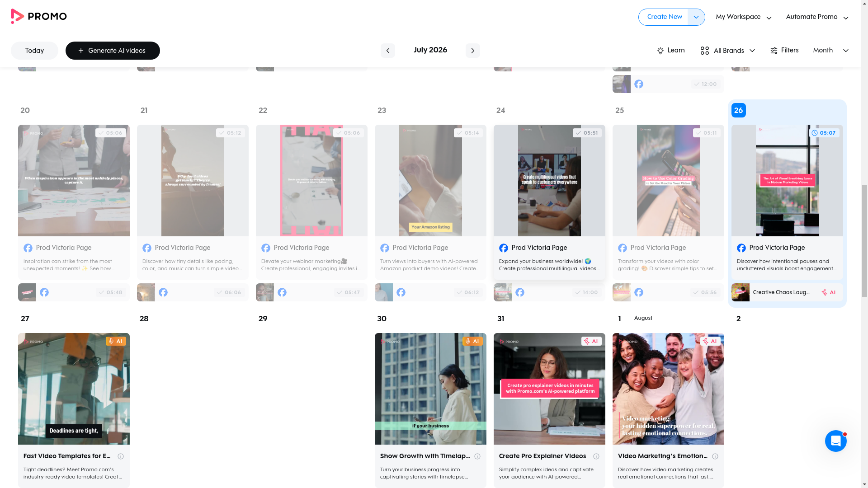Open the My Workspace menu
Screen dimensions: 868x488
pyautogui.click(x=743, y=17)
